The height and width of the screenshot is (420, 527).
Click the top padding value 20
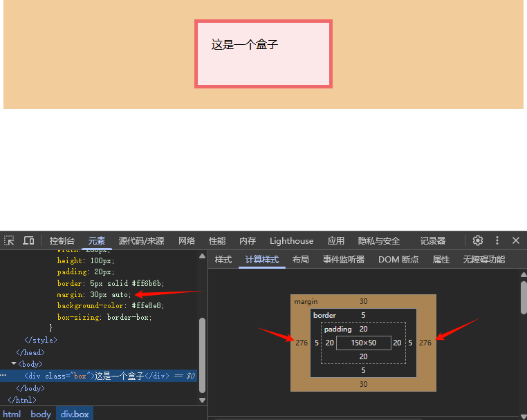363,329
